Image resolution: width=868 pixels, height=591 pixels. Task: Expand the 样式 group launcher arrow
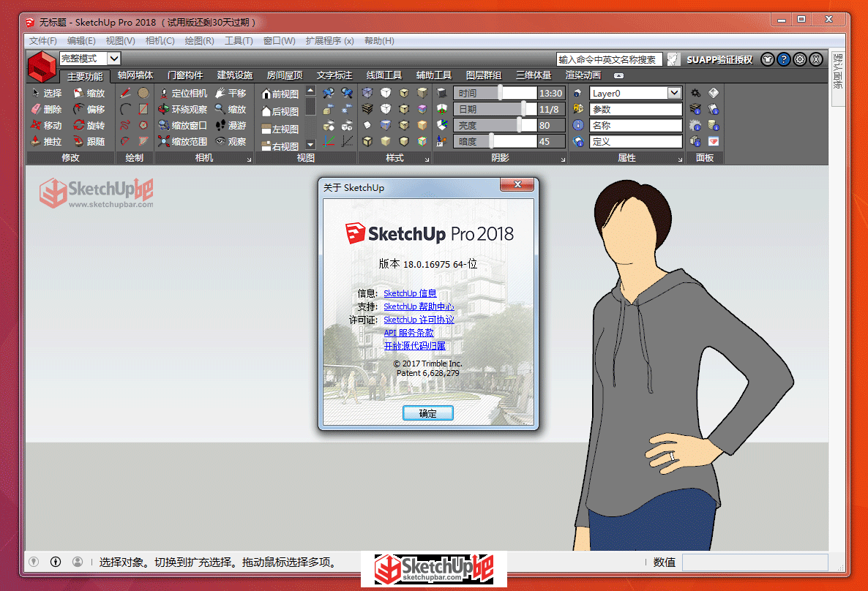(427, 159)
